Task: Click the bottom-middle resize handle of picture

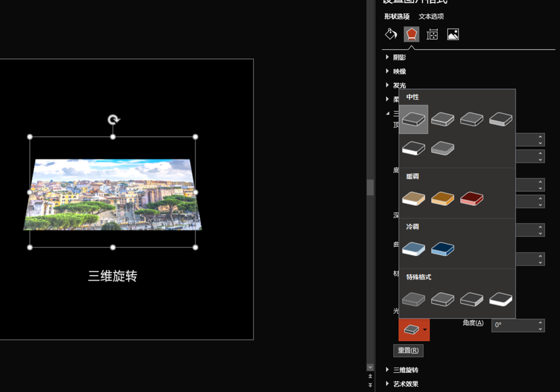Action: pos(113,247)
